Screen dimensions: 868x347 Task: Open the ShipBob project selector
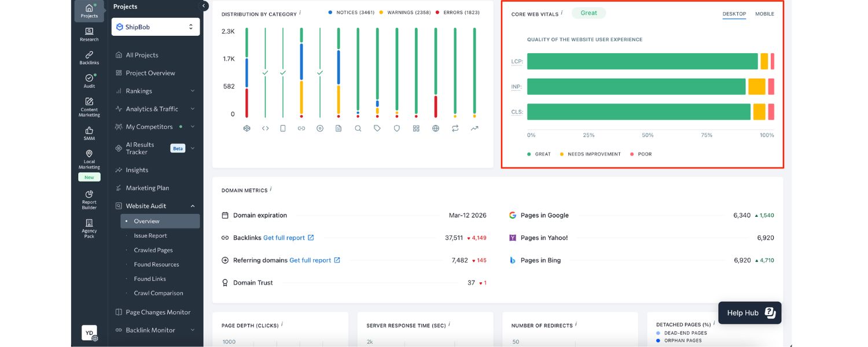pos(155,26)
